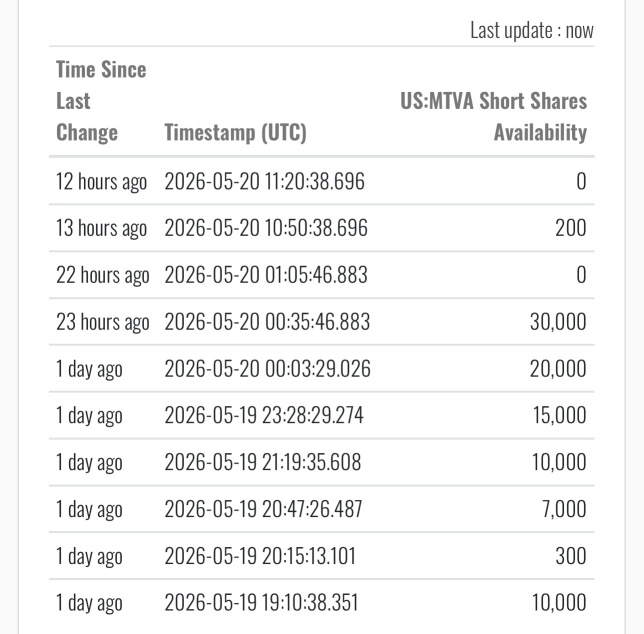The height and width of the screenshot is (634, 644).
Task: Click the 'Last update : now' label
Action: 532,30
